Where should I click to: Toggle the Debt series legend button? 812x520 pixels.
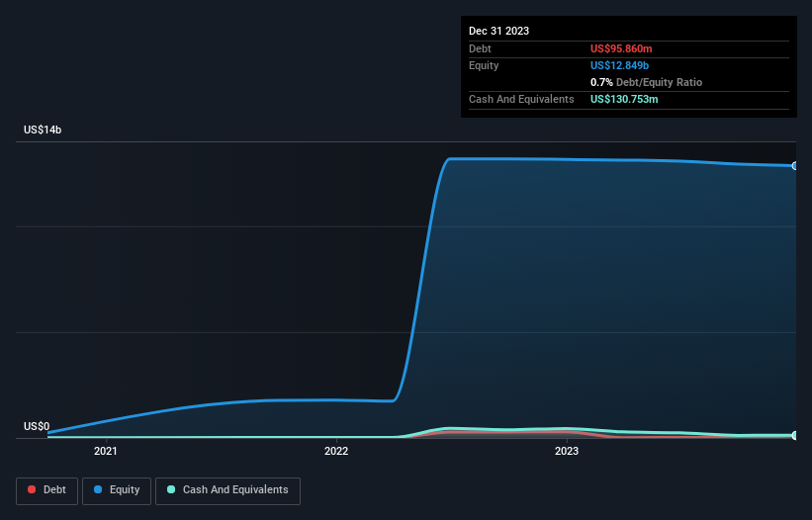(x=47, y=490)
